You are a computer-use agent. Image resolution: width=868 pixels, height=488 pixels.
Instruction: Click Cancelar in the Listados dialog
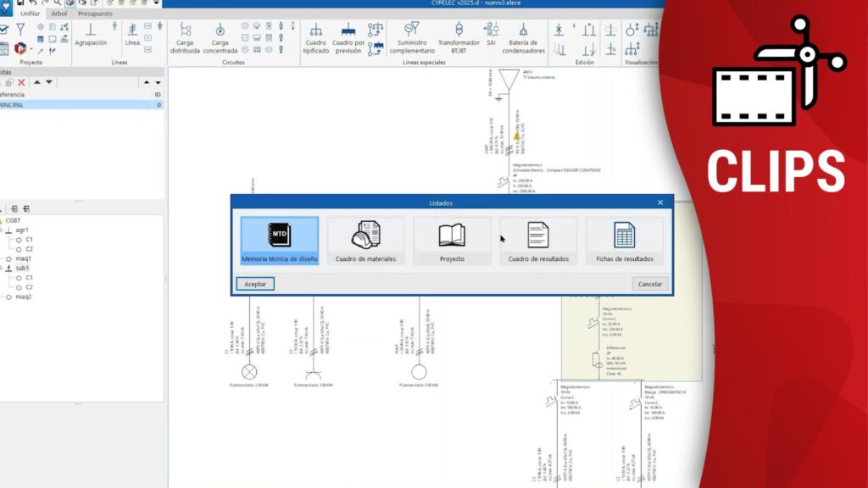pyautogui.click(x=649, y=284)
